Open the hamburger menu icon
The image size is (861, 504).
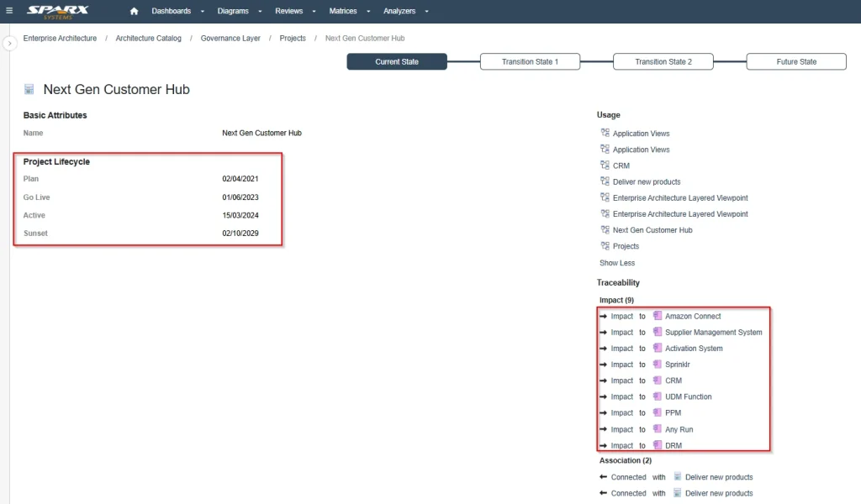[8, 10]
